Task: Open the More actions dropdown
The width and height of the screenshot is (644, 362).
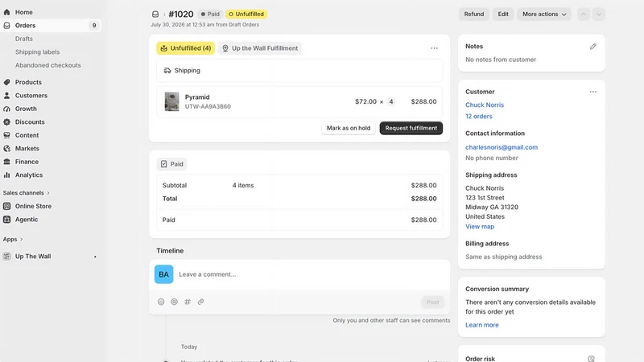Action: tap(544, 14)
